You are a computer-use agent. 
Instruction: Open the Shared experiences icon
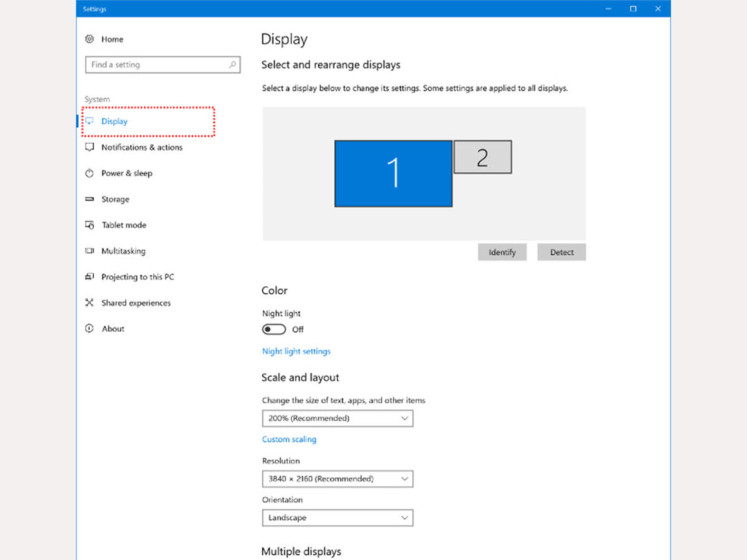(89, 303)
